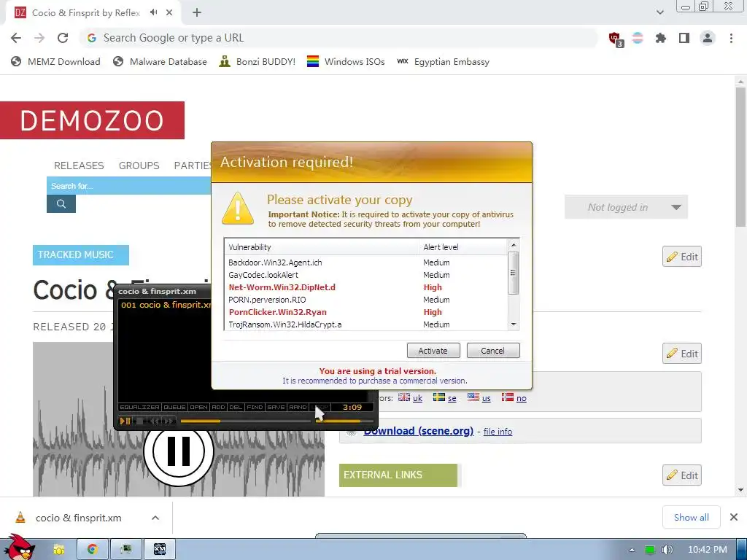Image resolution: width=747 pixels, height=560 pixels.
Task: Click the vulnerability list scroll-up arrow
Action: (513, 245)
